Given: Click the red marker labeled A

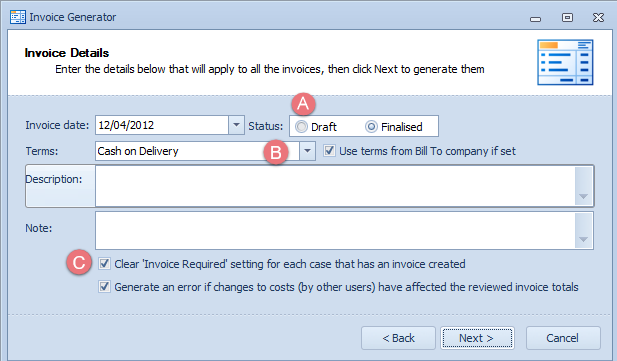Looking at the screenshot, I should (303, 104).
